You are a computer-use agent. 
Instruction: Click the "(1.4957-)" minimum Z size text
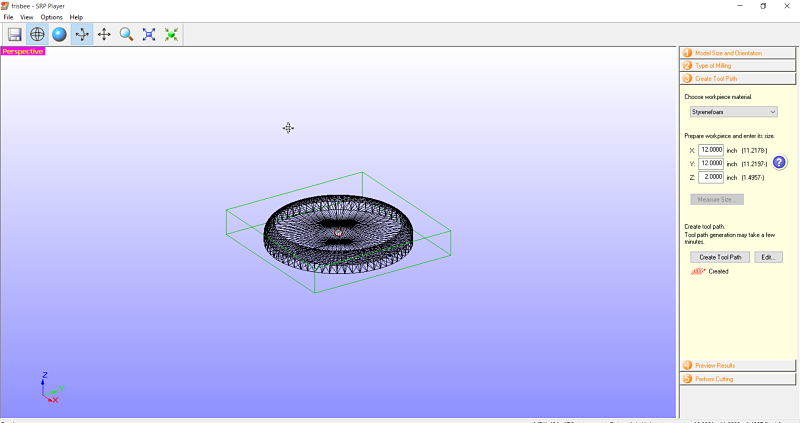pos(753,178)
